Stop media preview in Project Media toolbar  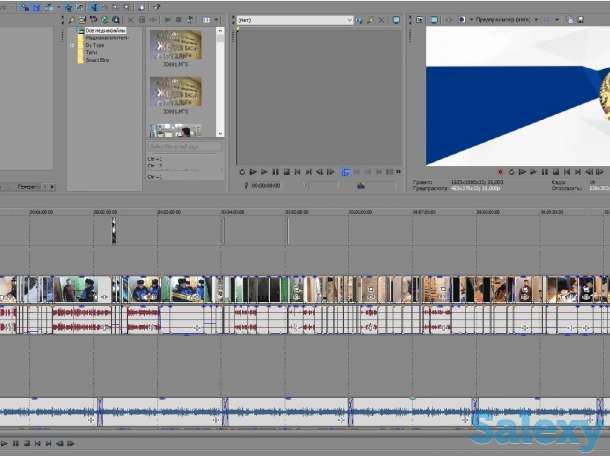[x=179, y=19]
